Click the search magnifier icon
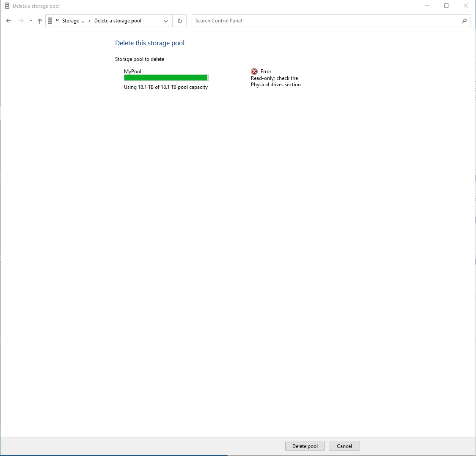This screenshot has width=476, height=456. pos(464,20)
